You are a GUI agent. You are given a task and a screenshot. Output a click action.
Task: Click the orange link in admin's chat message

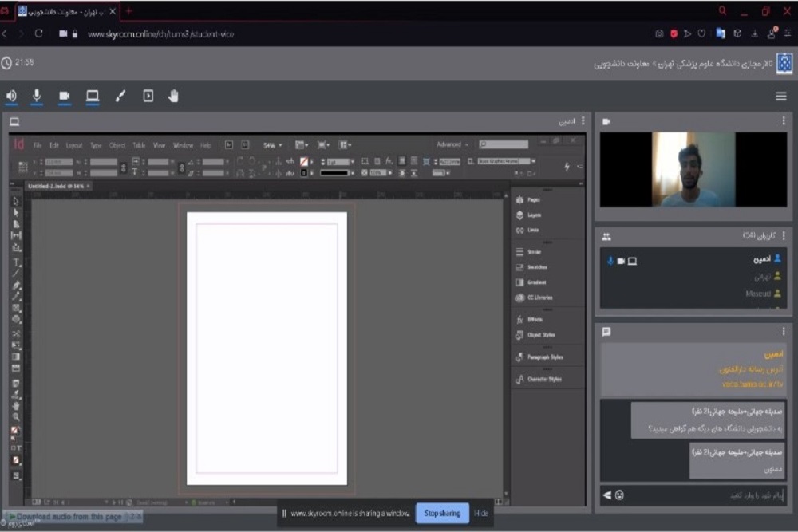tap(753, 384)
